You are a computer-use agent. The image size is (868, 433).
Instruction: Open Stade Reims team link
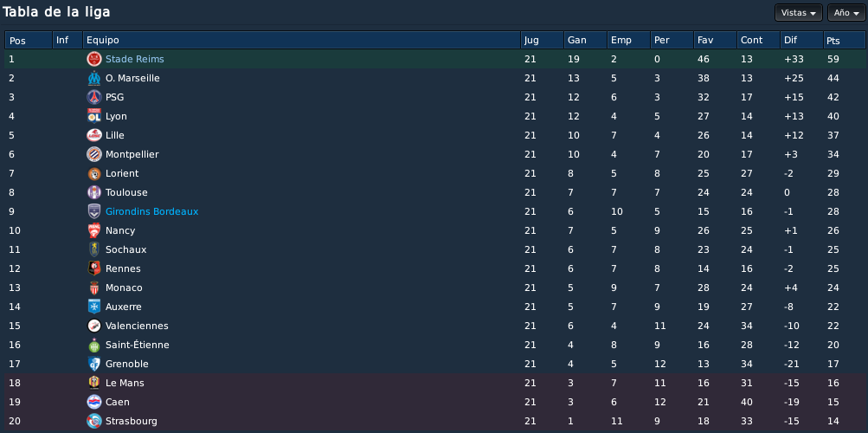click(134, 59)
